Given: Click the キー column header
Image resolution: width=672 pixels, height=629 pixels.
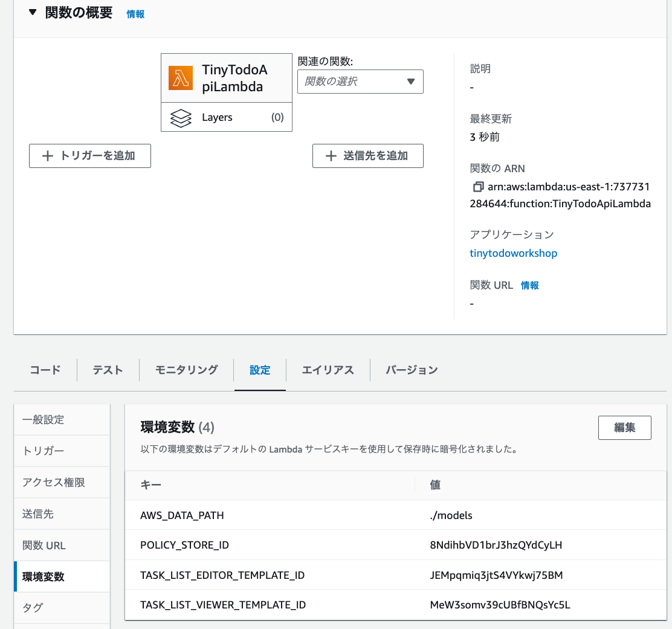Looking at the screenshot, I should 151,485.
